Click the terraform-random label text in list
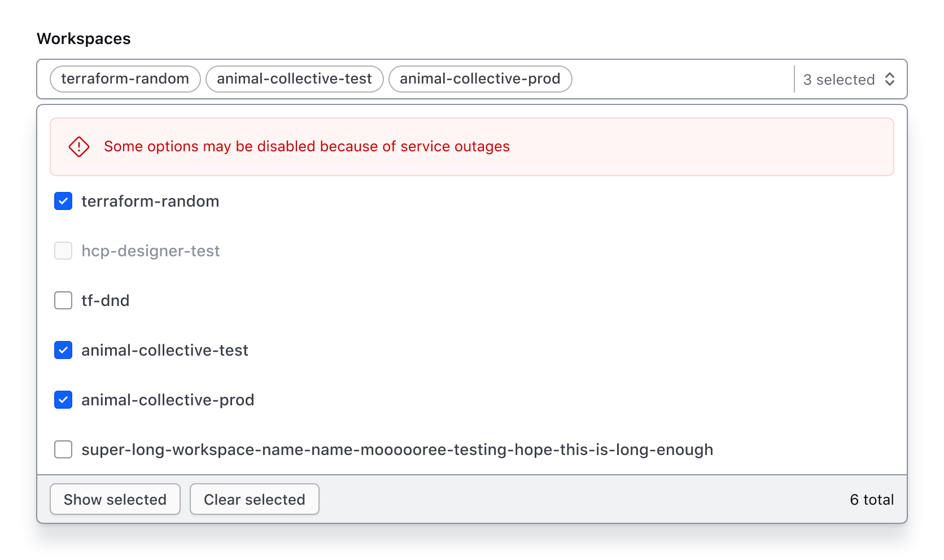Image resolution: width=944 pixels, height=560 pixels. pyautogui.click(x=150, y=201)
